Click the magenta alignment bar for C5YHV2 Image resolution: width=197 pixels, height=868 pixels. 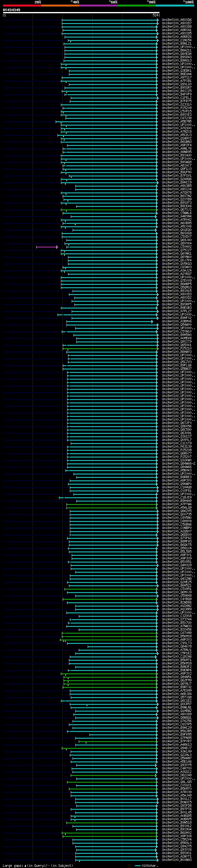click(x=47, y=247)
